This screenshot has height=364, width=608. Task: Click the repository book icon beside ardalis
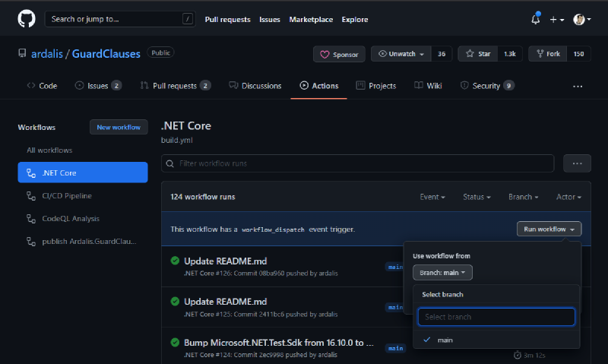coord(22,53)
